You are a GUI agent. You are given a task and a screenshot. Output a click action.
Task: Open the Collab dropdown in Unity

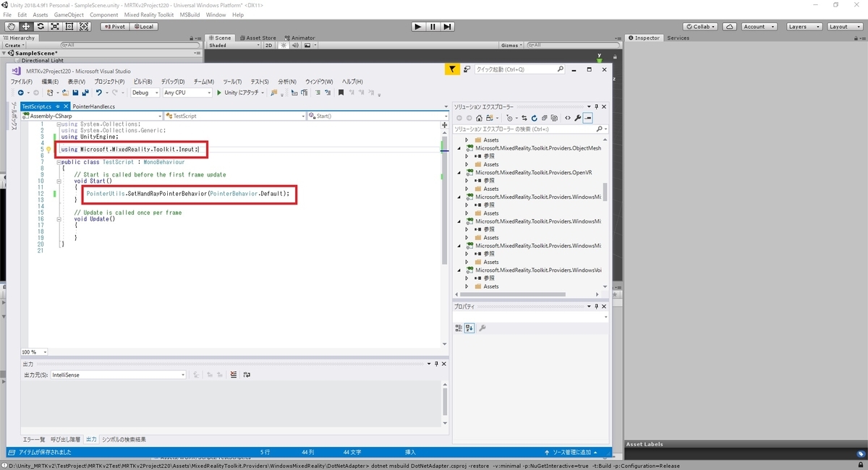[701, 27]
